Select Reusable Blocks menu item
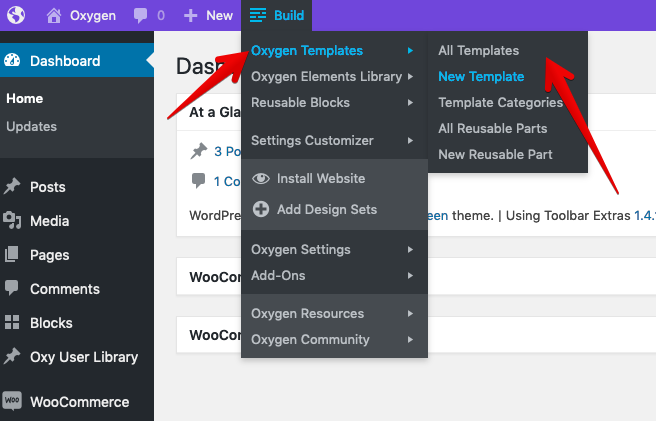This screenshot has width=656, height=421. point(300,103)
